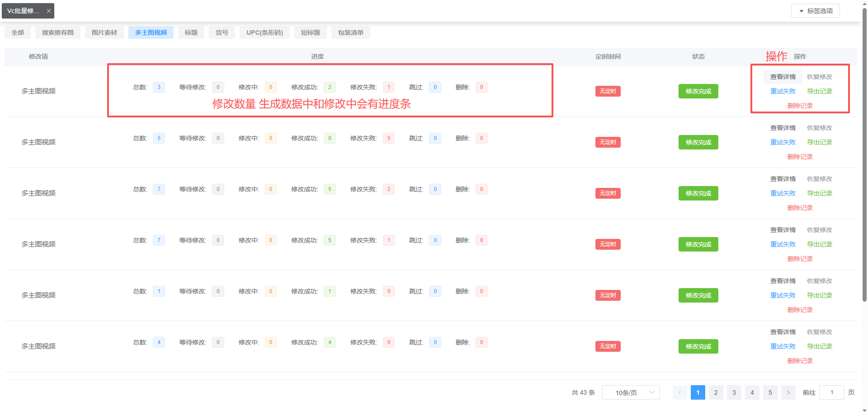Click 重试失败 link in the second row
The width and height of the screenshot is (868, 415).
pyautogui.click(x=783, y=142)
